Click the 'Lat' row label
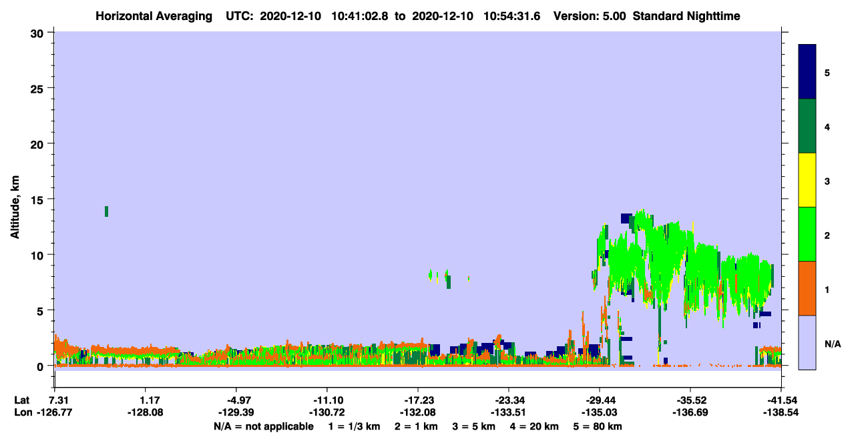Screen dimensions: 868x445 (x=22, y=400)
